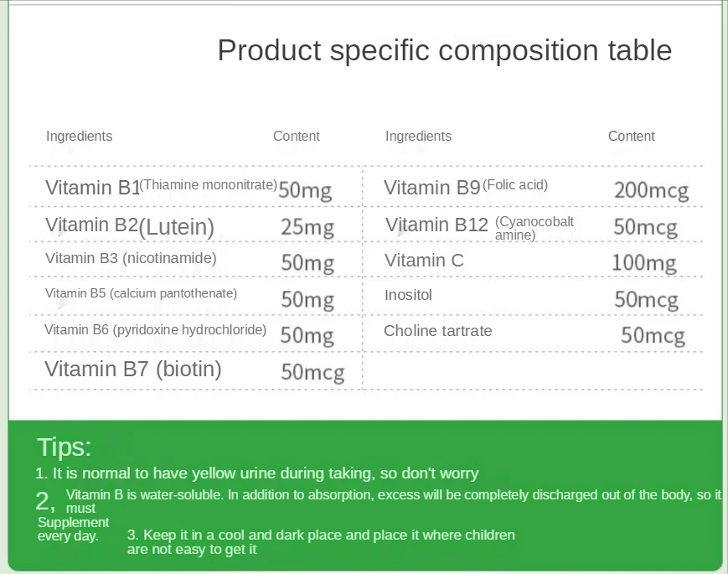Select the 100mg Vitamin C content value
This screenshot has width=728, height=574.
[643, 263]
